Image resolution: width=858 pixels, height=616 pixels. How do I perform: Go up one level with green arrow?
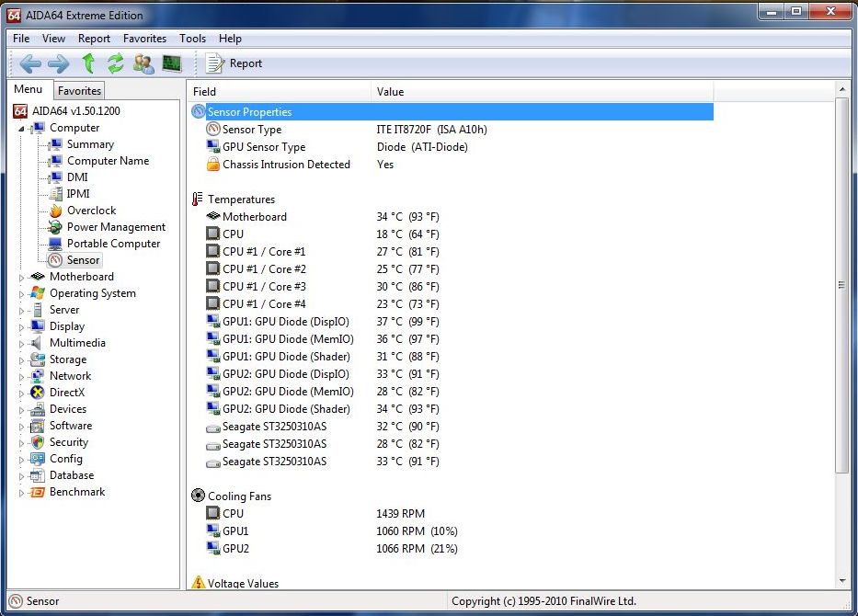coord(88,63)
